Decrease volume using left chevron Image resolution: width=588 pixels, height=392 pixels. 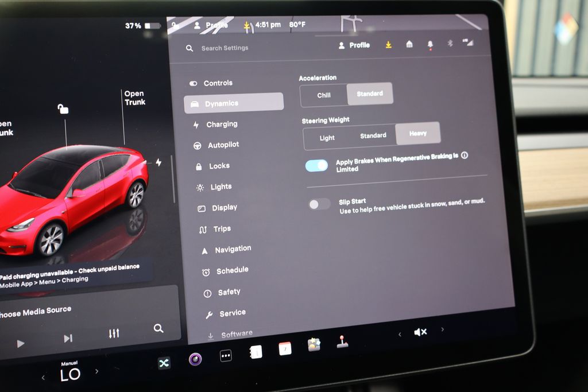click(400, 333)
